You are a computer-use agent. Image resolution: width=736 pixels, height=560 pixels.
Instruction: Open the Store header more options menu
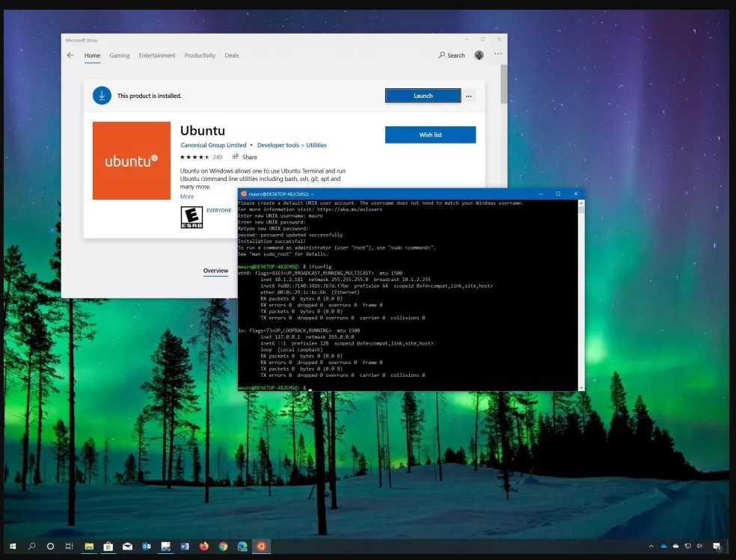498,54
